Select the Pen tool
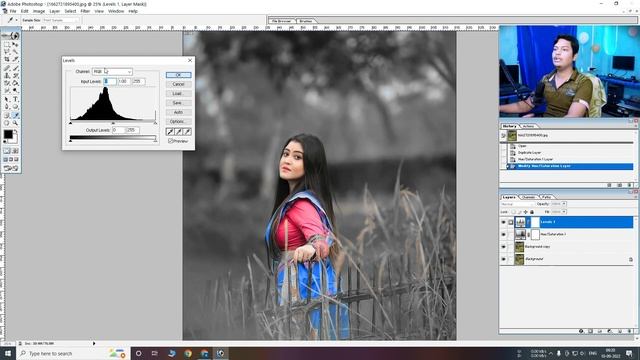The width and height of the screenshot is (640, 360). [7, 107]
